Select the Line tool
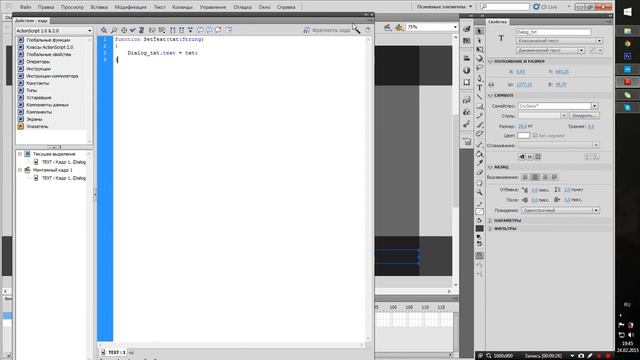This screenshot has width=640, height=360. click(x=480, y=97)
